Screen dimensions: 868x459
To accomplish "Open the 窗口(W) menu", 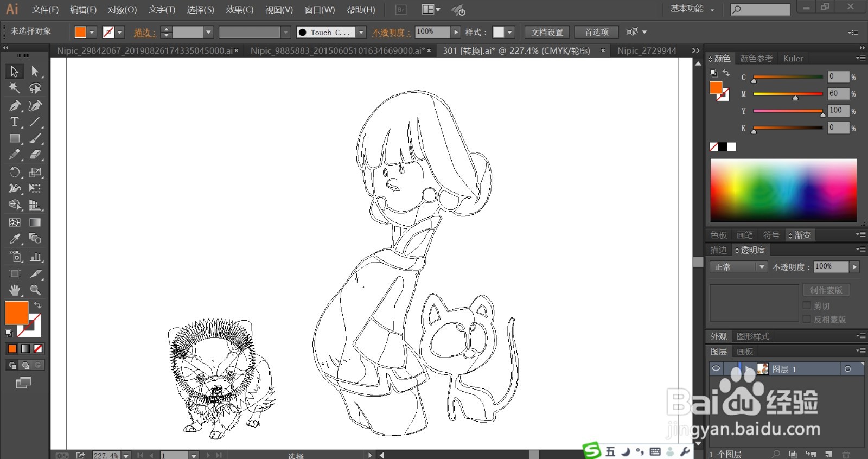I will point(320,10).
